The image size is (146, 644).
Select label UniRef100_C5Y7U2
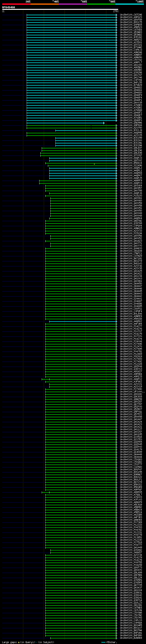coord(131,60)
